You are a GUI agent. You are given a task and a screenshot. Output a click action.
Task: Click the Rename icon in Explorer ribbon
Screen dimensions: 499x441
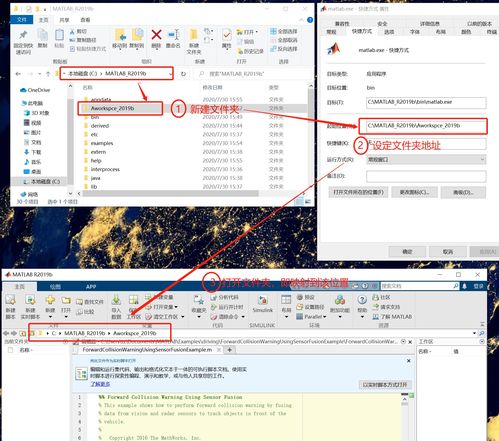tap(174, 34)
